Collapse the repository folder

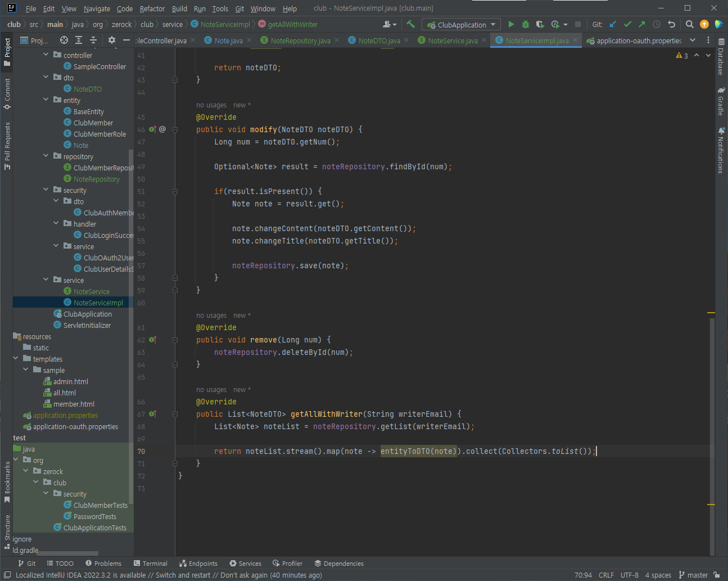click(46, 156)
